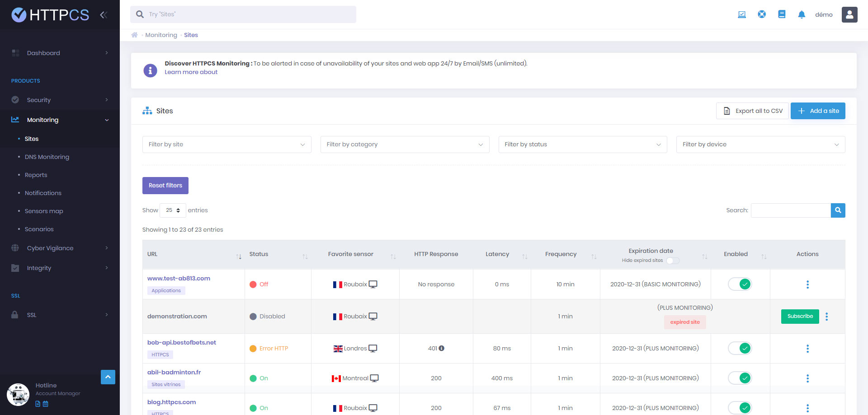Click the Add a site button

pos(818,111)
